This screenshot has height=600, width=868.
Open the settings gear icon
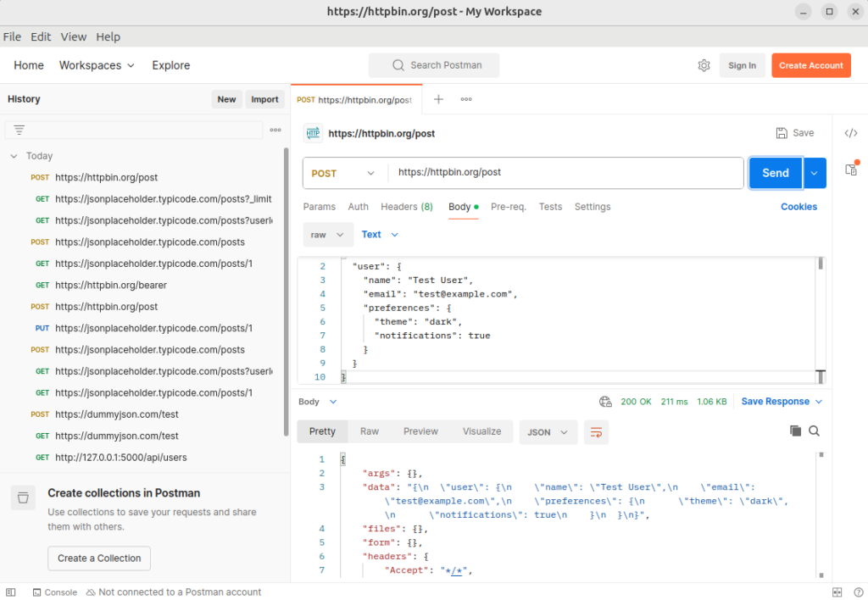tap(704, 65)
